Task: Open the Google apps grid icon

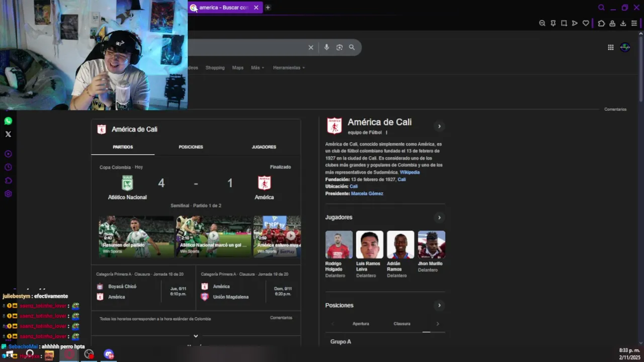Action: 610,47
